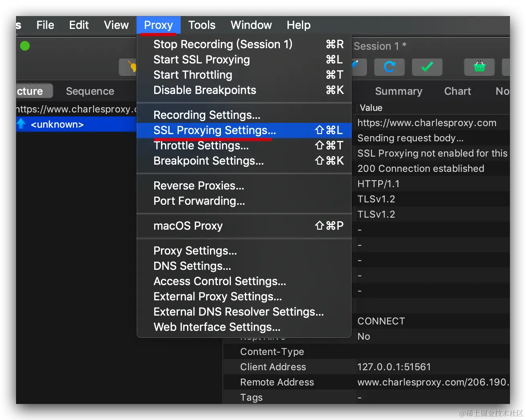Click the HTTP/1.1 value cell
Screen dimensions: 526x420
378,184
